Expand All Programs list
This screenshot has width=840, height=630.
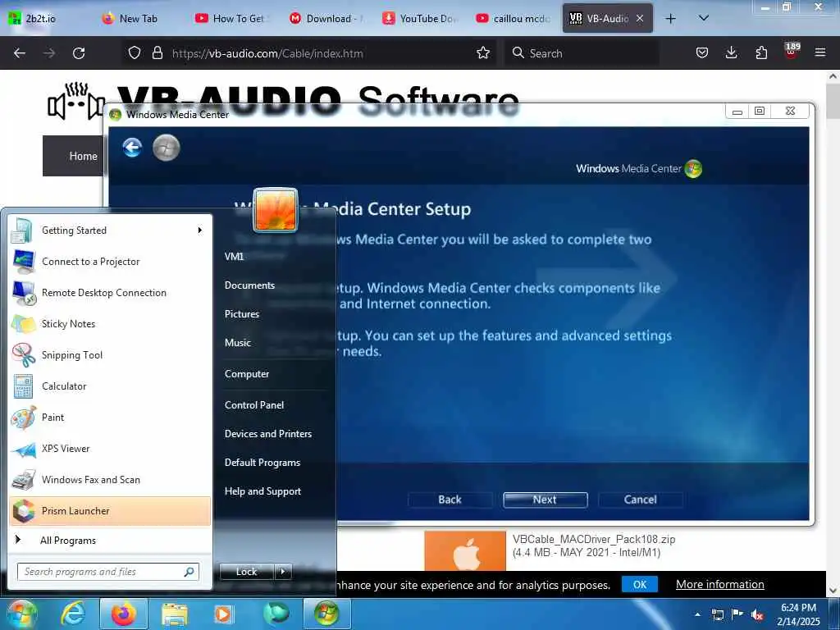(110, 541)
